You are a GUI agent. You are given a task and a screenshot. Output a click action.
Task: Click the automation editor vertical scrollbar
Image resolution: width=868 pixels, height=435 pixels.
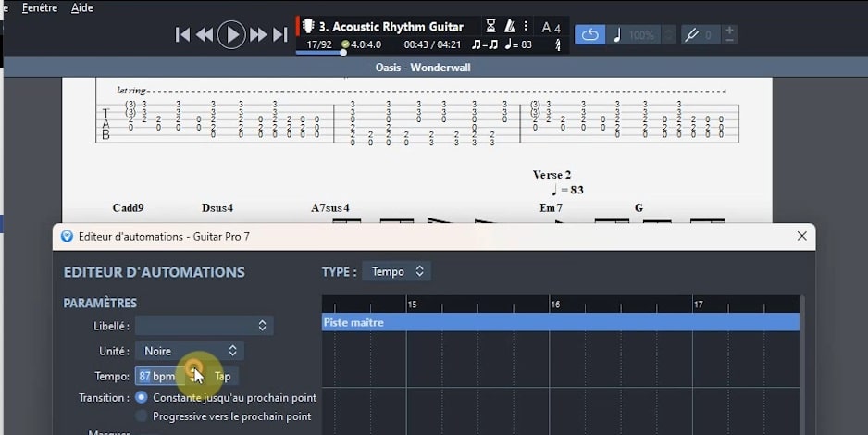coord(802,366)
